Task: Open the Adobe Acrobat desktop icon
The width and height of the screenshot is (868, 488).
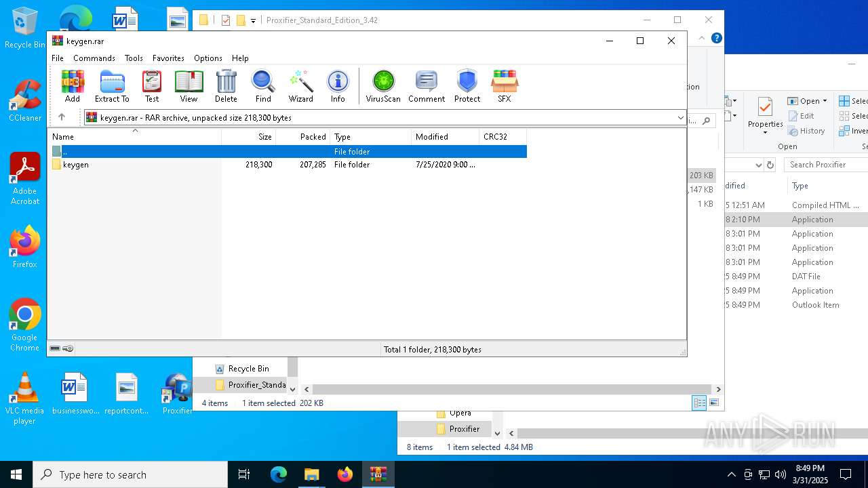Action: [25, 179]
